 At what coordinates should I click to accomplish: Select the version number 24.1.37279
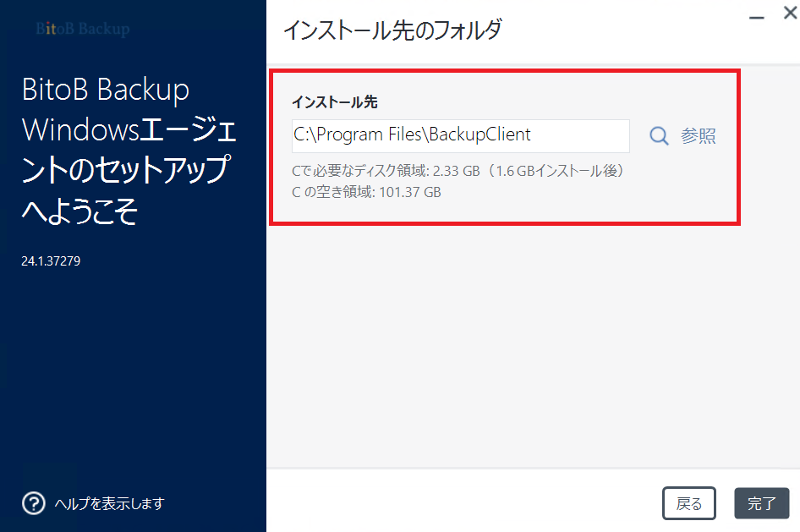coord(51,261)
